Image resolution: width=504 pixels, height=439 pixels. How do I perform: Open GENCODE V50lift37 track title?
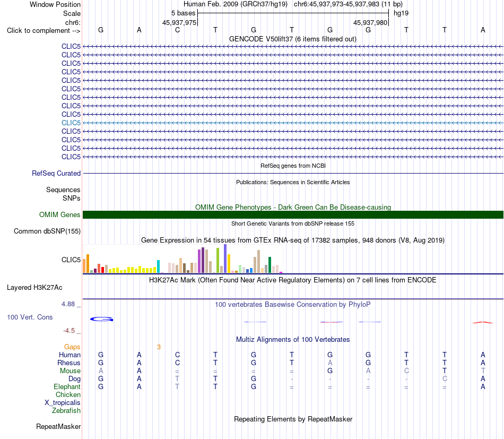293,39
